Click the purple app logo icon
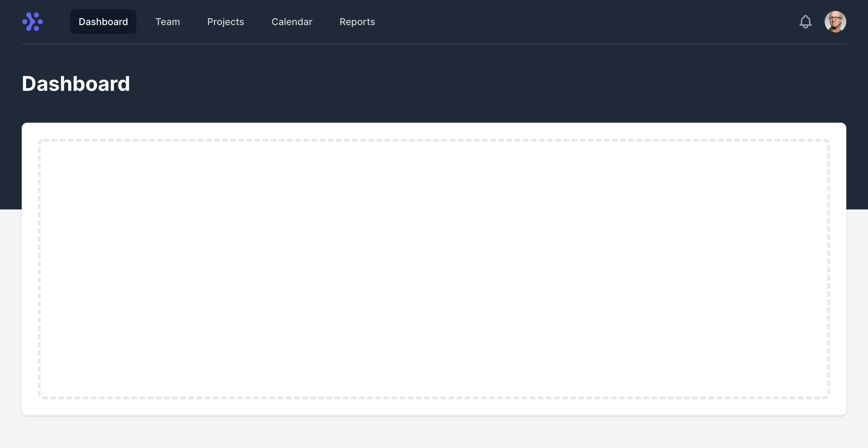Screen dimensions: 868x448 pyautogui.click(x=33, y=22)
